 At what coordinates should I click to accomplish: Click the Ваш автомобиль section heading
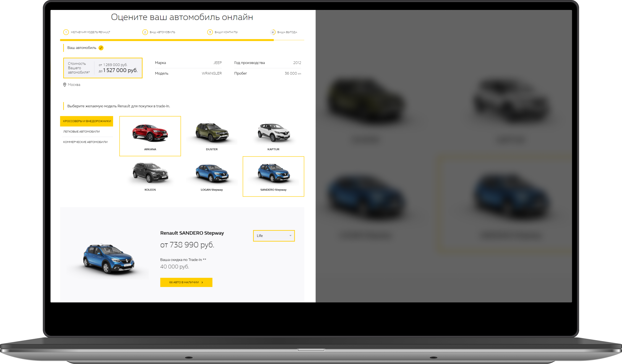point(82,48)
